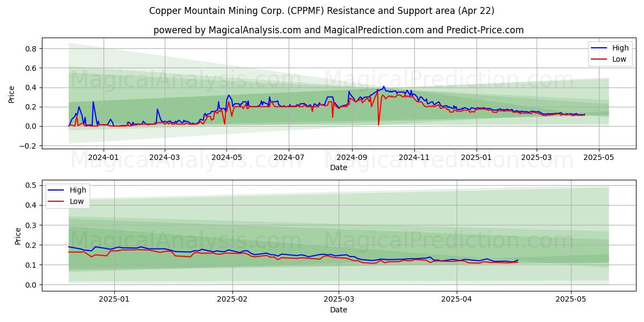The image size is (644, 322).
Task: Click the top chart's 'Date' x-axis label
Action: tap(339, 167)
